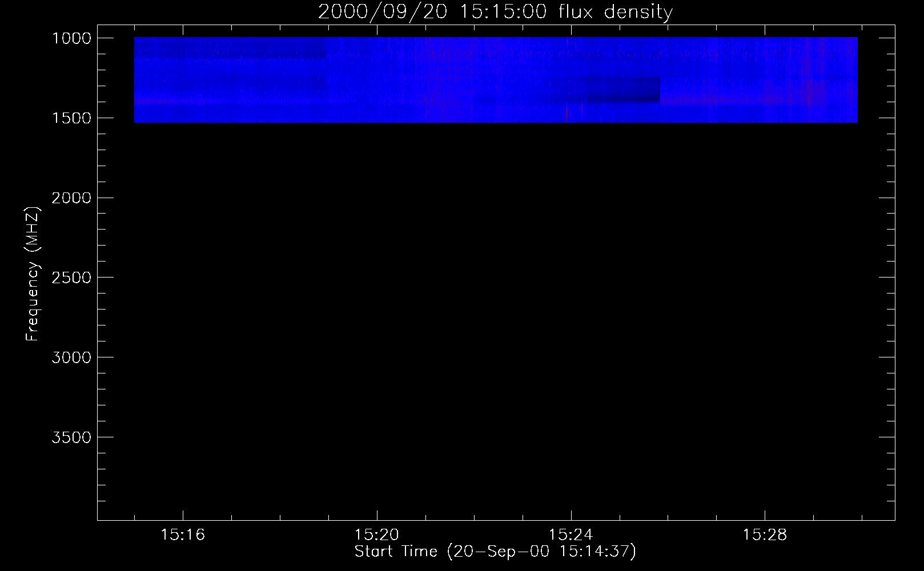Click the 1000 frequency tick label
Image resolution: width=924 pixels, height=571 pixels.
click(71, 38)
